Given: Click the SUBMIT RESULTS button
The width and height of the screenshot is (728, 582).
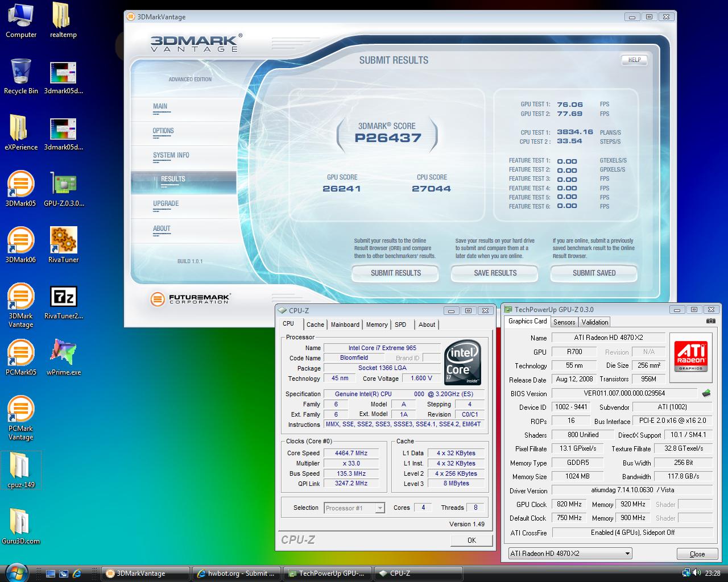Looking at the screenshot, I should coord(396,273).
